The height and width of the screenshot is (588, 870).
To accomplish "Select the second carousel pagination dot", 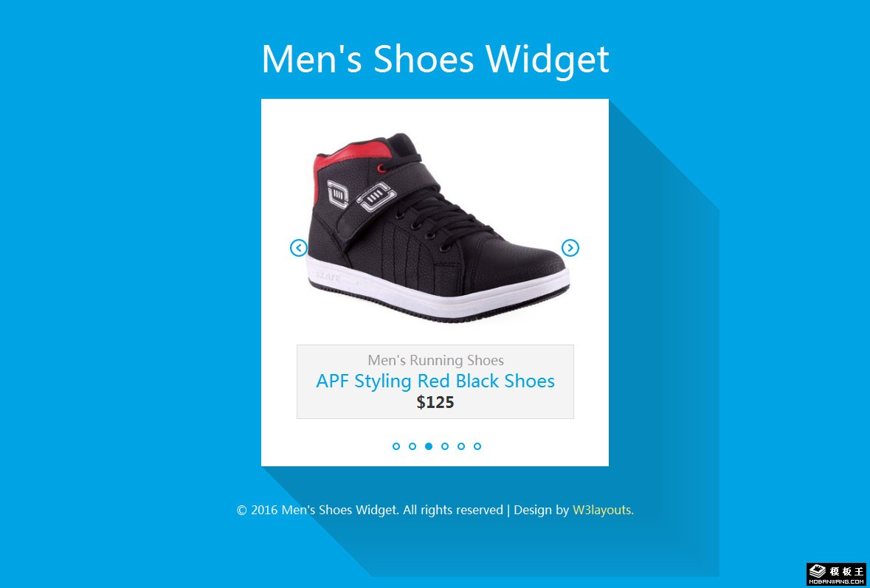I will [x=412, y=446].
